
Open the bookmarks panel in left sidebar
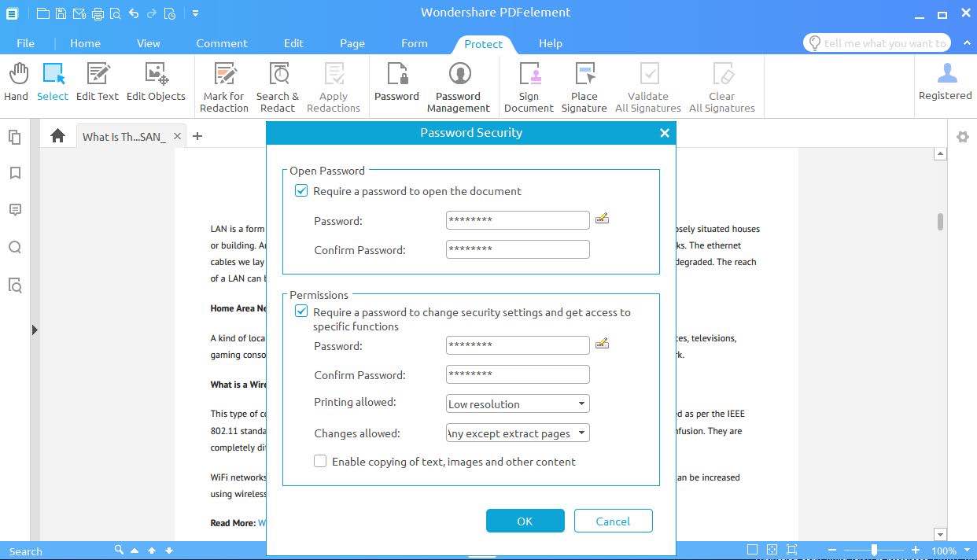(15, 173)
